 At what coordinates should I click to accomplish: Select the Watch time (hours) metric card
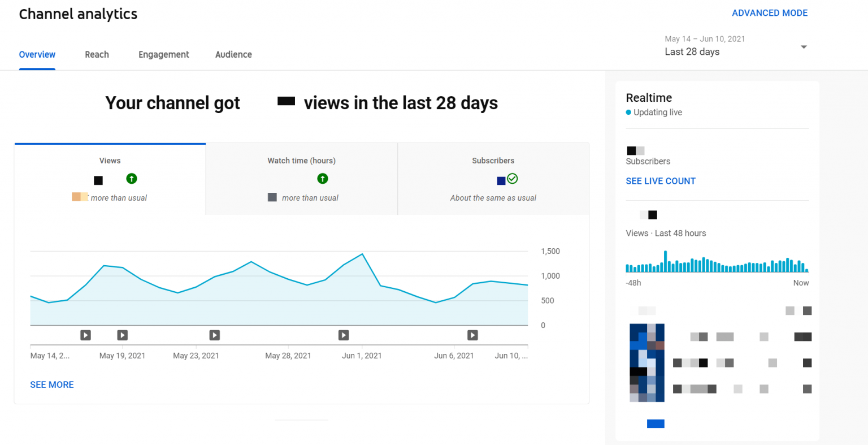point(301,178)
